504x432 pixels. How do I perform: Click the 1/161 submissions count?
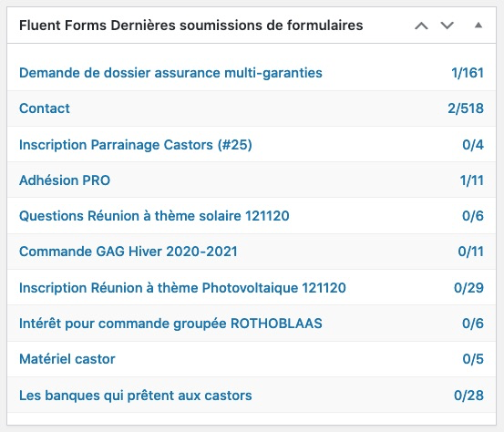(x=468, y=73)
